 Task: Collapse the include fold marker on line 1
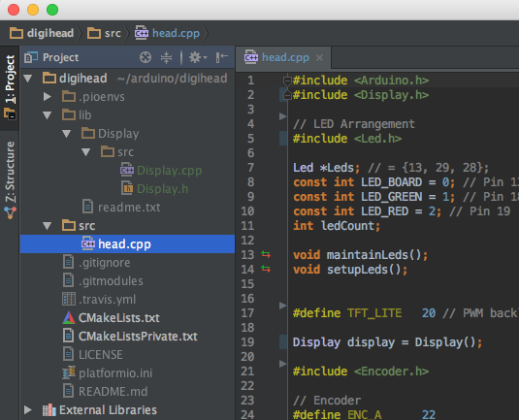pos(287,81)
